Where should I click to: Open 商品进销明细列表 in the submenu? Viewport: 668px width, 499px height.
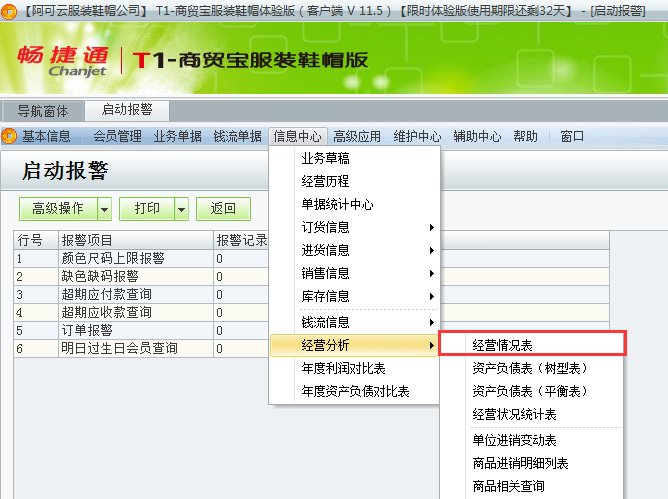[x=532, y=463]
